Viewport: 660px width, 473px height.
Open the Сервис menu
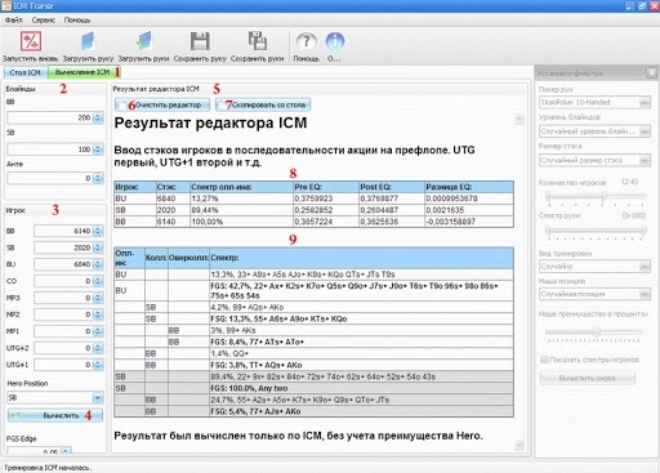(x=43, y=20)
